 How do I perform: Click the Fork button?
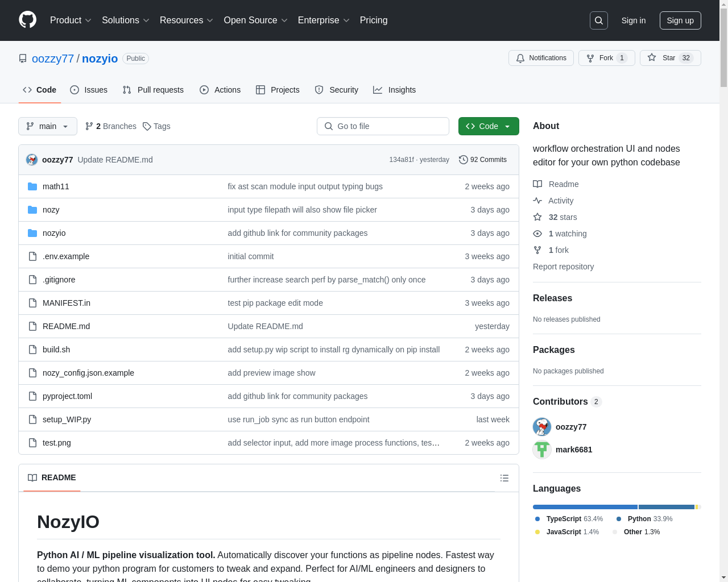tap(607, 58)
